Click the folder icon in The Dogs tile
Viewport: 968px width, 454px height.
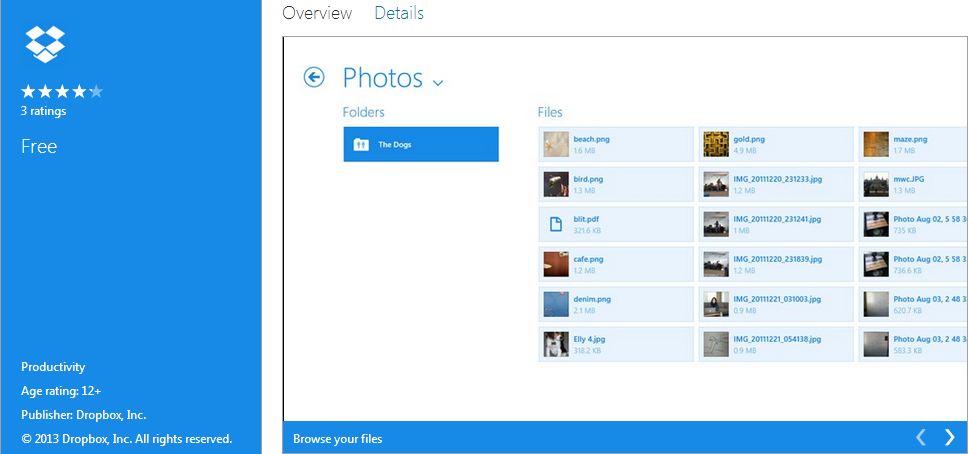361,145
